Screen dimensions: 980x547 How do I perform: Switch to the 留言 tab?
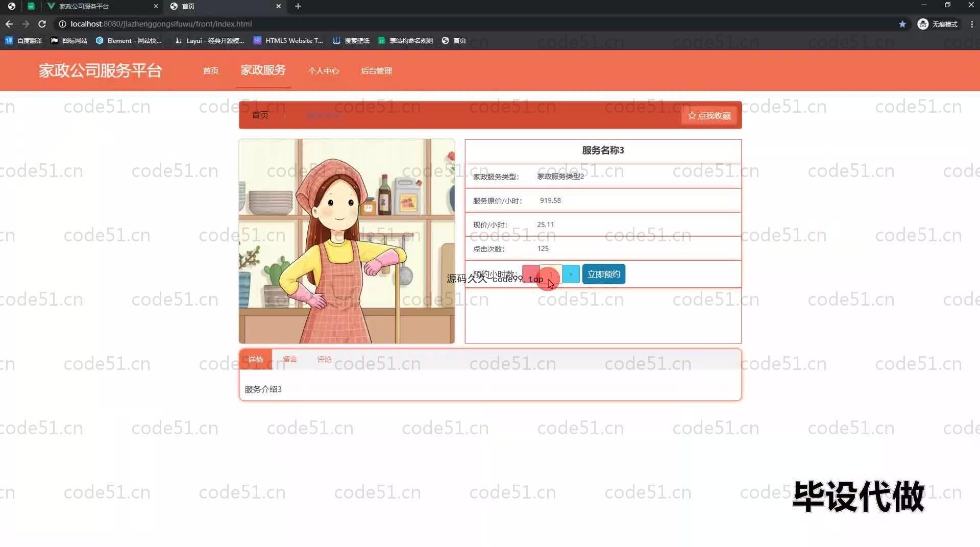point(289,359)
